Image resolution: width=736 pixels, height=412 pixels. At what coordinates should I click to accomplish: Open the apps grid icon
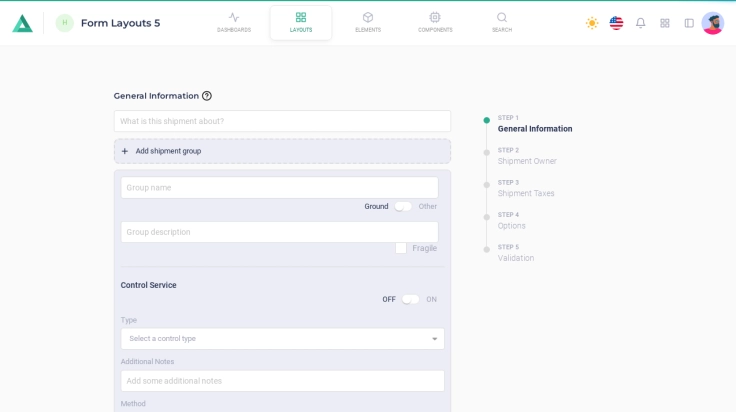pyautogui.click(x=665, y=23)
